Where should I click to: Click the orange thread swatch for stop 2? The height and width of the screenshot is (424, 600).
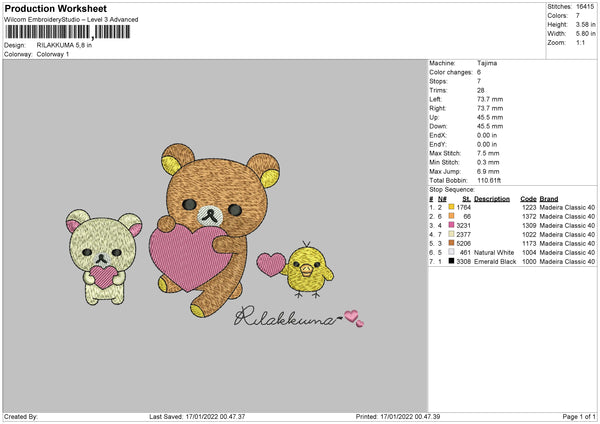(452, 216)
